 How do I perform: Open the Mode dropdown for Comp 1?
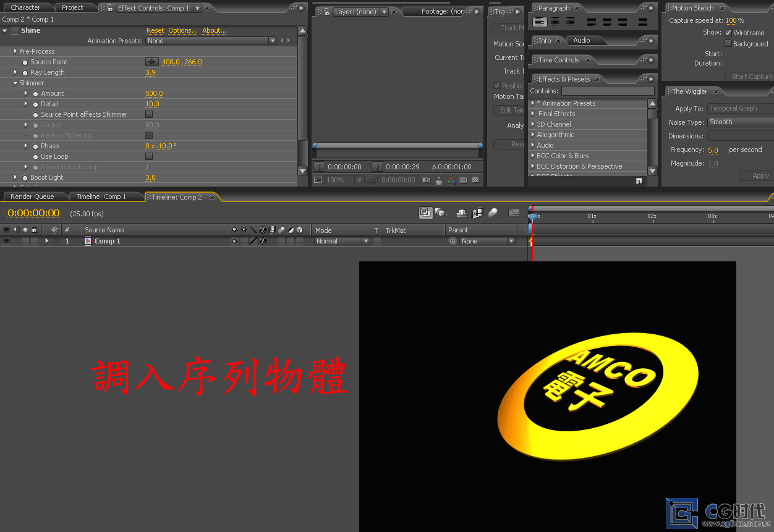click(342, 241)
